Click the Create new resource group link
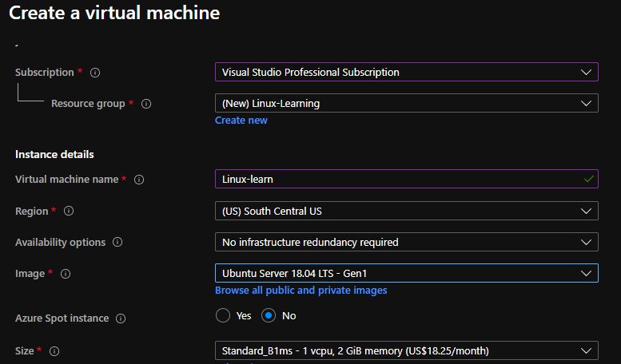 coord(241,121)
